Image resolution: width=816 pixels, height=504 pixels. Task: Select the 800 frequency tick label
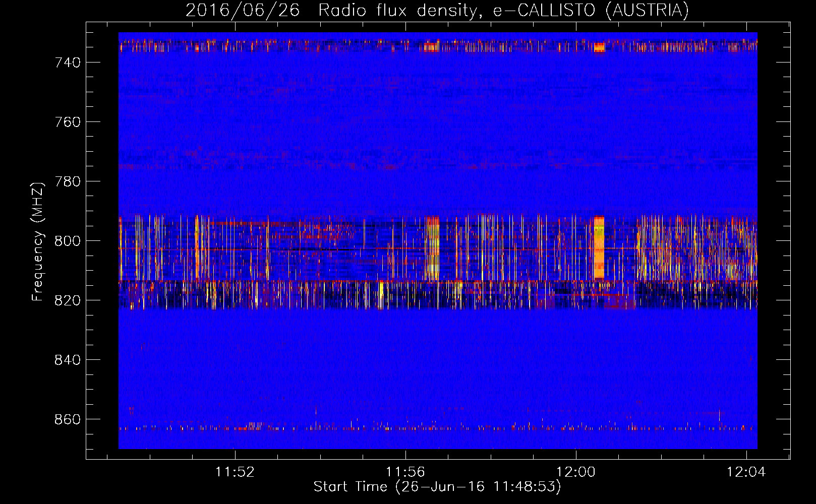(68, 241)
